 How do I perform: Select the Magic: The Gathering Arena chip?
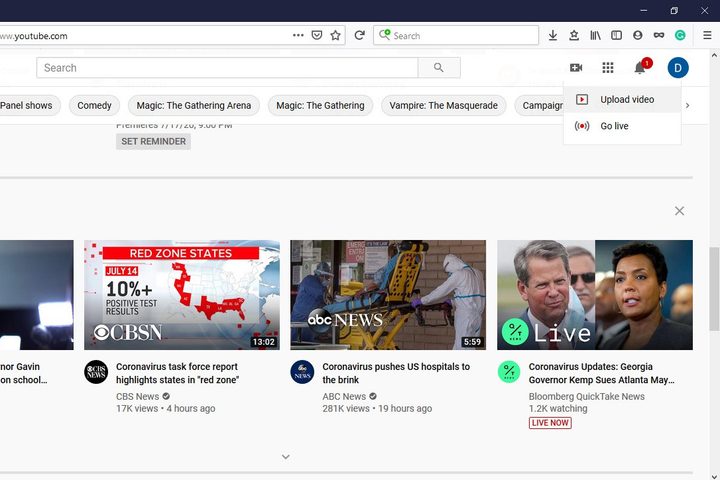(194, 106)
